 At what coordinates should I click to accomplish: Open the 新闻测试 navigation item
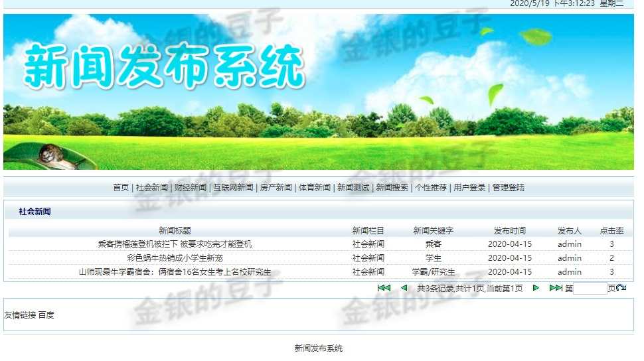coord(353,188)
